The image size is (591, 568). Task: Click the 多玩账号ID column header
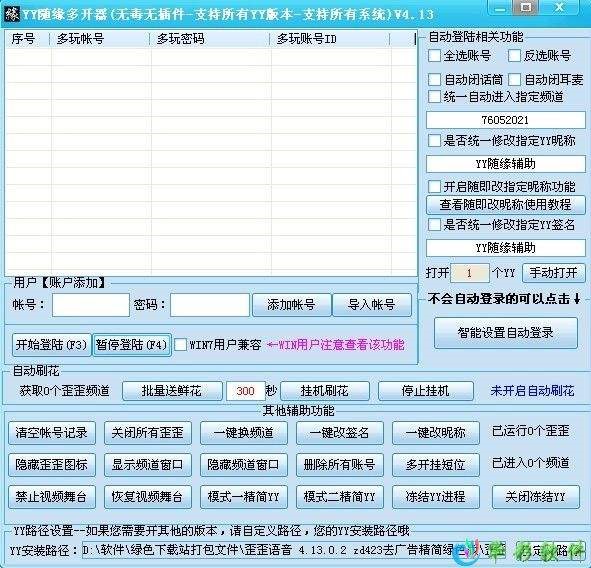click(330, 39)
